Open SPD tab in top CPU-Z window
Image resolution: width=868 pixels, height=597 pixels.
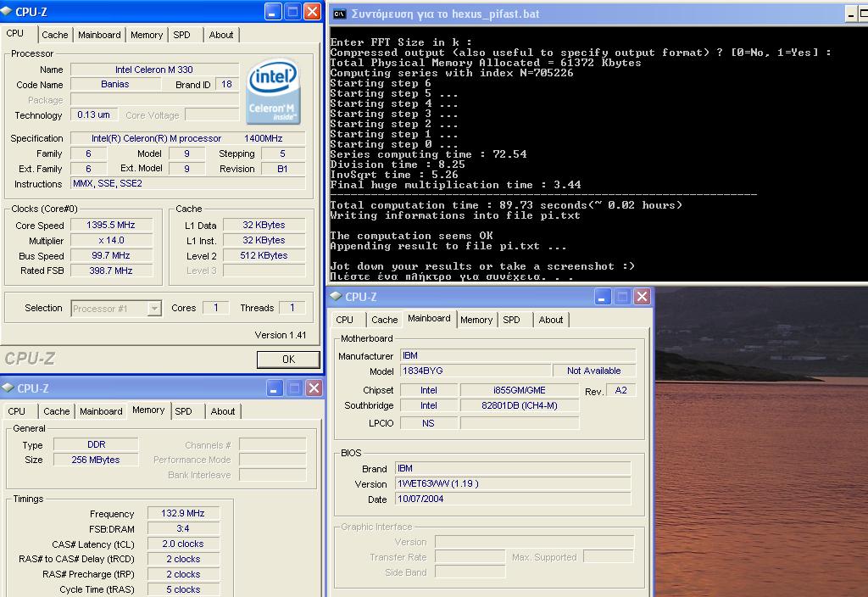(181, 35)
